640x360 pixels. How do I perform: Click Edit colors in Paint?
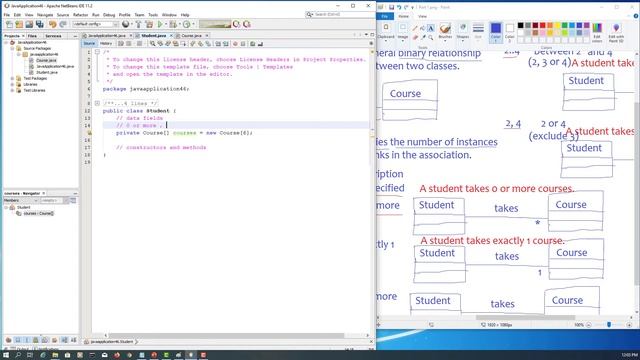click(x=597, y=33)
